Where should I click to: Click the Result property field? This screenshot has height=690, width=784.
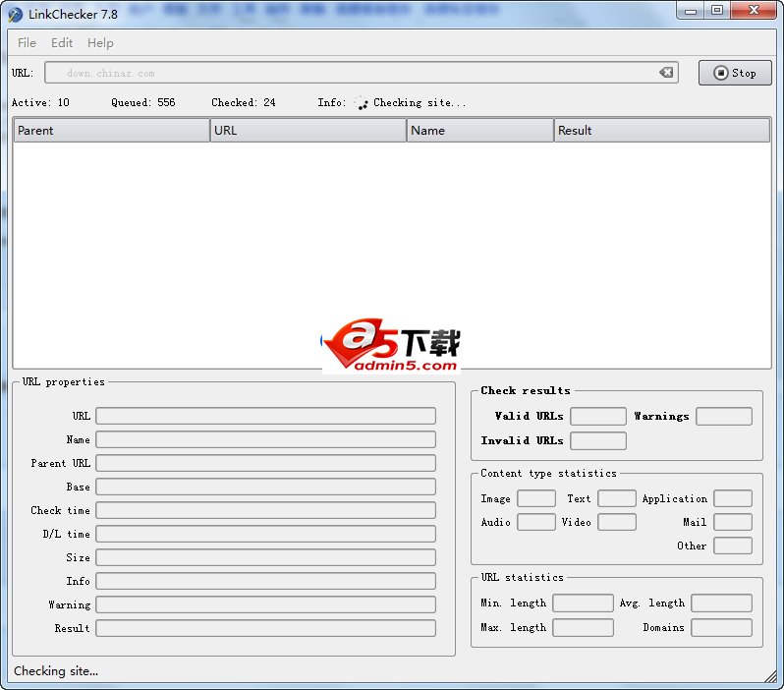pyautogui.click(x=265, y=628)
